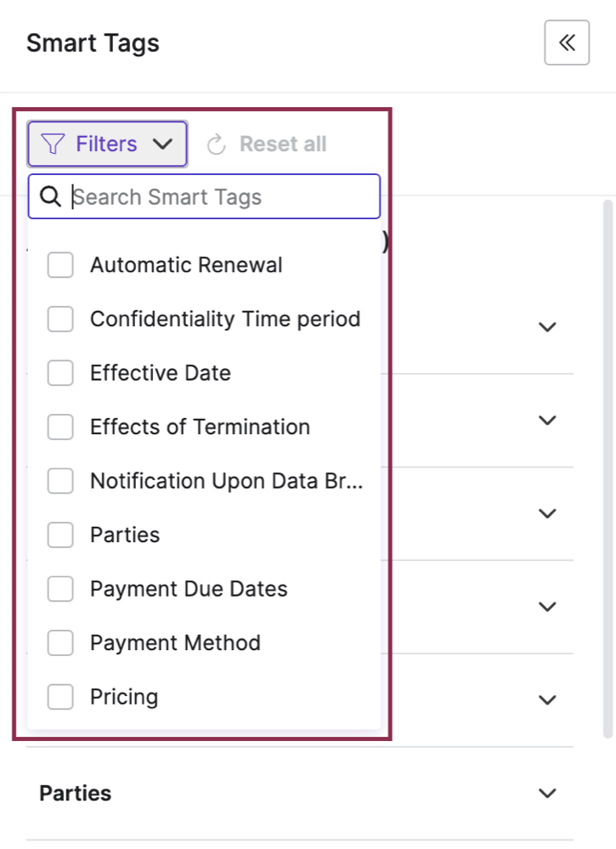Expand the topmost collapsed tag section chevron

pyautogui.click(x=546, y=327)
